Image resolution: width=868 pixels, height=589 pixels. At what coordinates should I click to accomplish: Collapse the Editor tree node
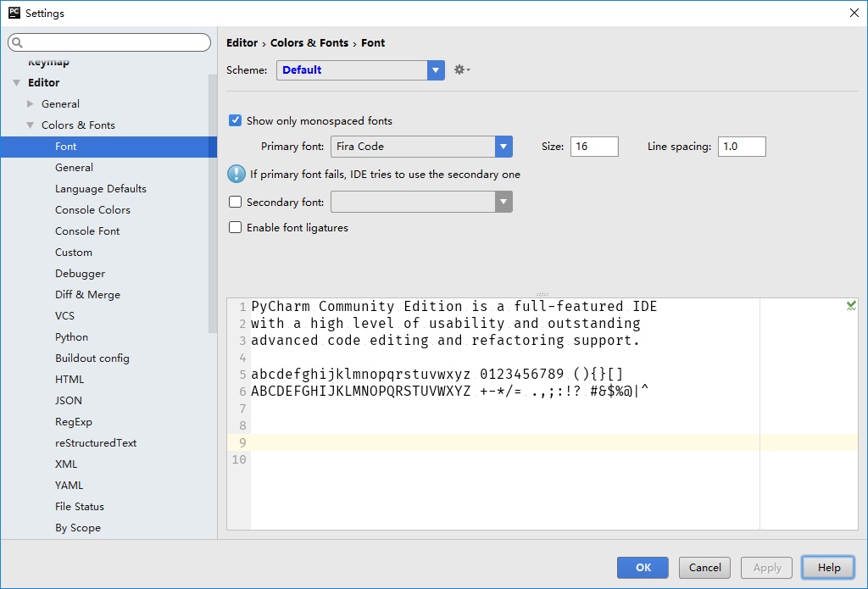click(17, 82)
